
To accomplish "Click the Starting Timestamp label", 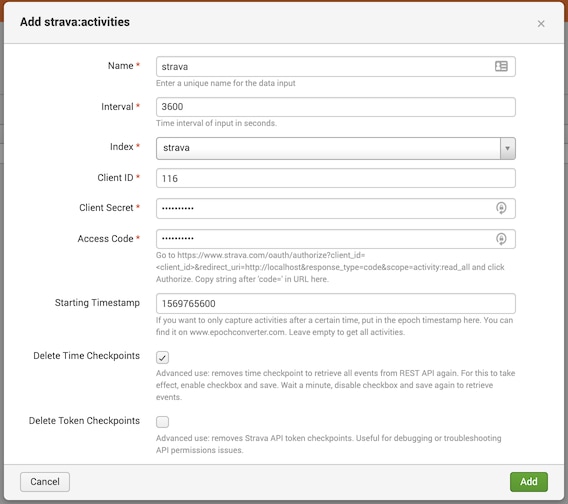I will point(97,303).
